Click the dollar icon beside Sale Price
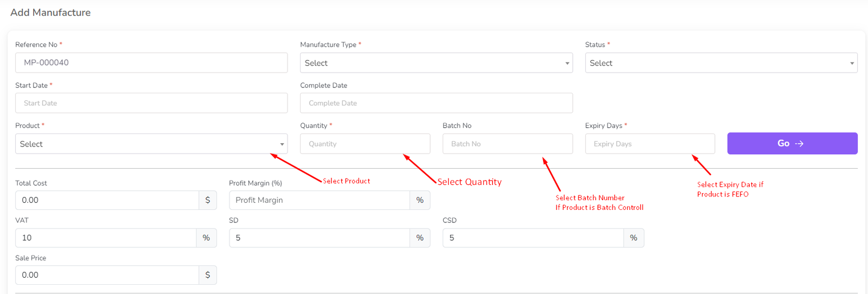The width and height of the screenshot is (868, 294). [207, 275]
